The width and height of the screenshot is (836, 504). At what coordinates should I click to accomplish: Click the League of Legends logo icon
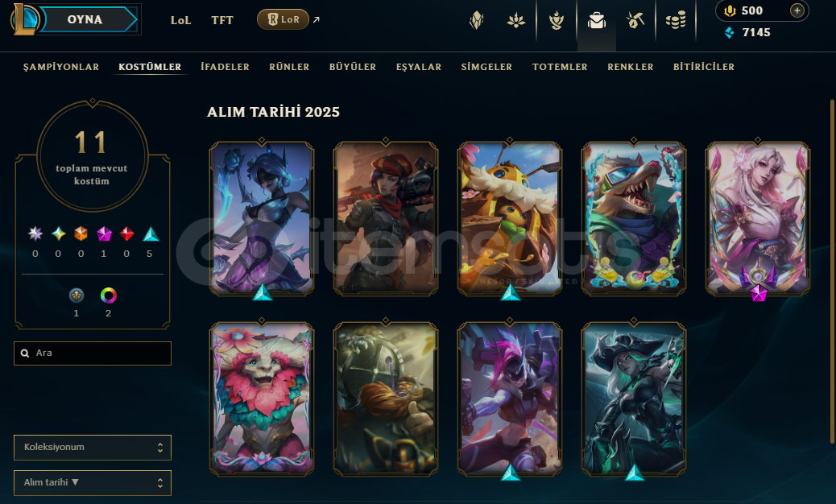[24, 19]
